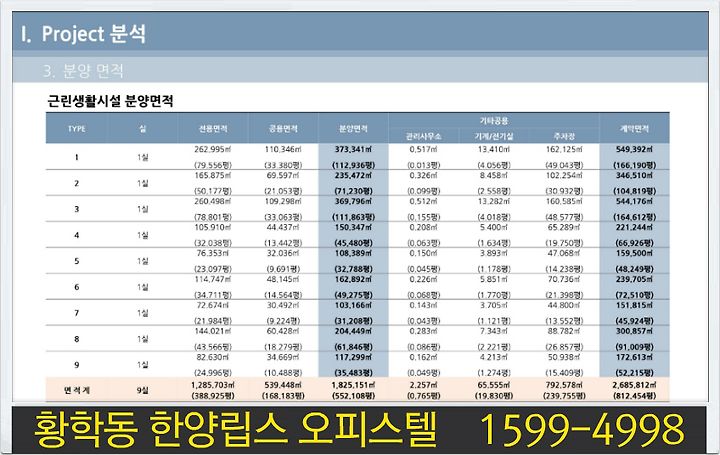The image size is (720, 455).
Task: Click the total '1,825.151㎡'
Action: pos(353,385)
